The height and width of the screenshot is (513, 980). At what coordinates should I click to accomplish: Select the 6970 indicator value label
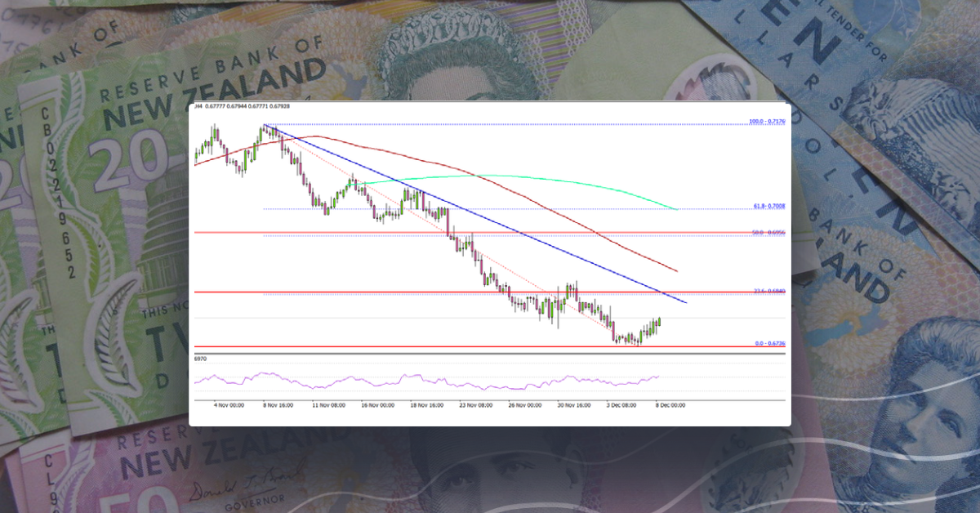point(198,359)
